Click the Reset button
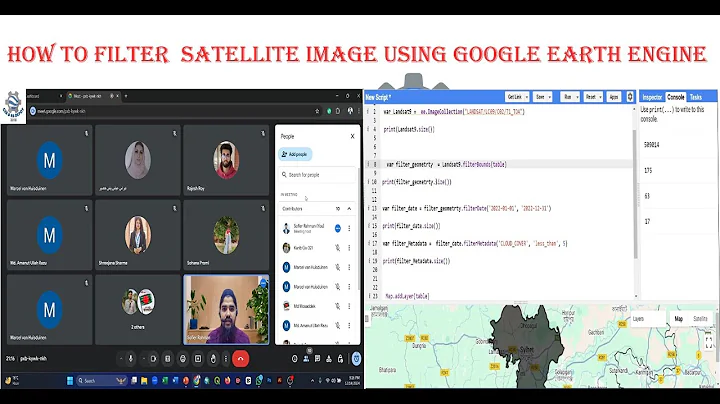 pyautogui.click(x=591, y=97)
